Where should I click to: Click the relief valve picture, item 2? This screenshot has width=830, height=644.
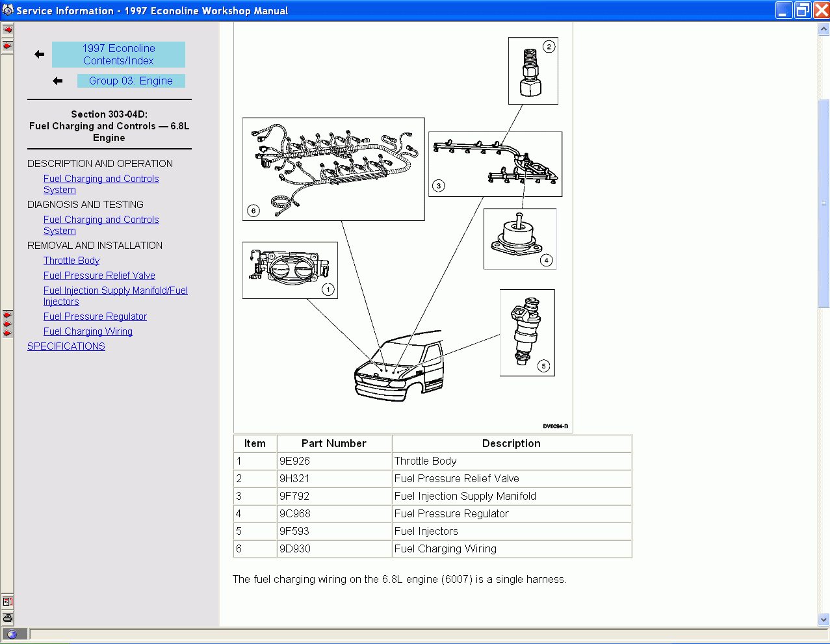point(533,71)
